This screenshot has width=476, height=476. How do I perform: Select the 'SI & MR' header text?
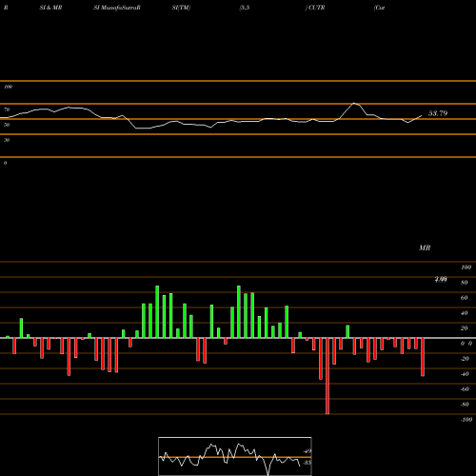point(50,8)
